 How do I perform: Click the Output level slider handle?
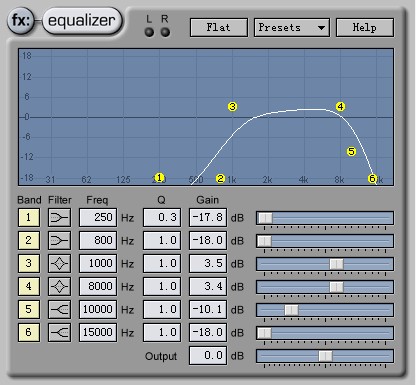coord(325,356)
